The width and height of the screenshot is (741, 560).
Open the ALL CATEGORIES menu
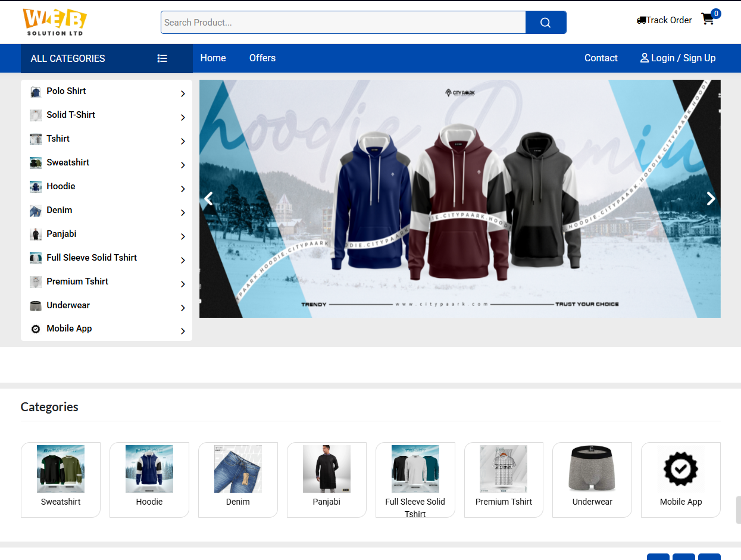tap(107, 58)
